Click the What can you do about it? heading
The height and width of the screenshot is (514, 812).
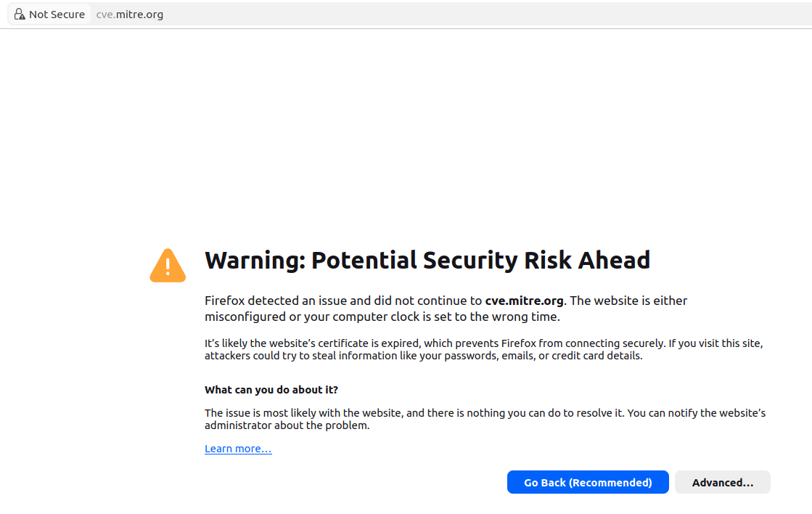click(x=271, y=390)
